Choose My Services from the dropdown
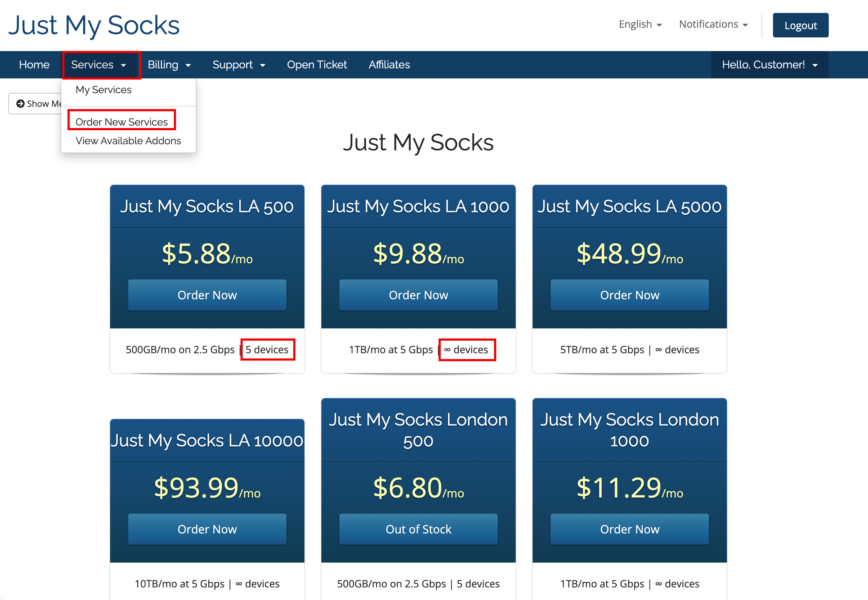Screen dimensions: 868x600 (x=103, y=90)
